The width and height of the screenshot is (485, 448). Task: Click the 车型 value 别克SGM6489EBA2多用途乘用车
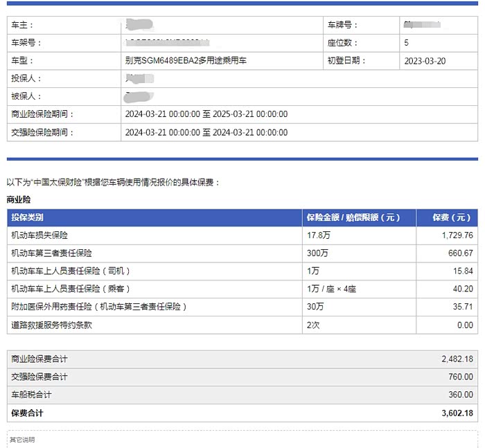click(186, 61)
